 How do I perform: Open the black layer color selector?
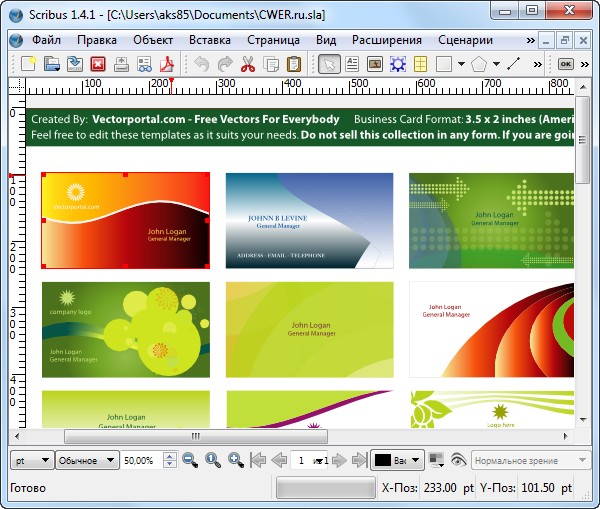(x=397, y=460)
